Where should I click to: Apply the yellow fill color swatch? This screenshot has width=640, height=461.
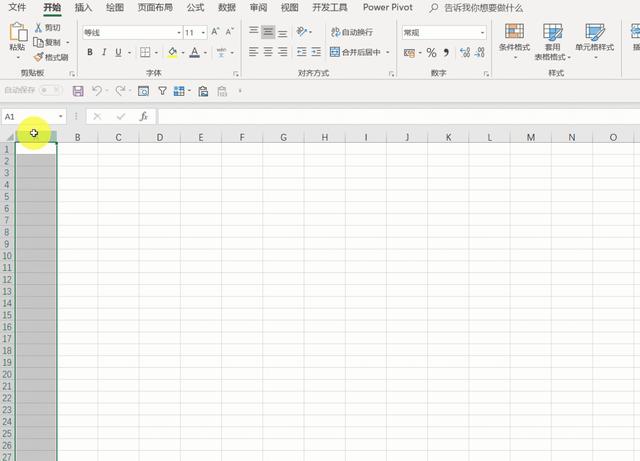(172, 52)
